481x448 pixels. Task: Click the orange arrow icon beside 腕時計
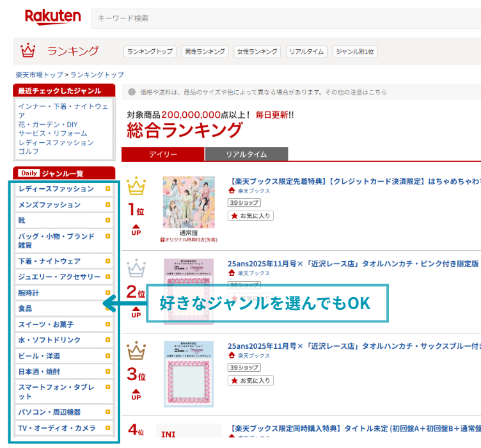[107, 292]
